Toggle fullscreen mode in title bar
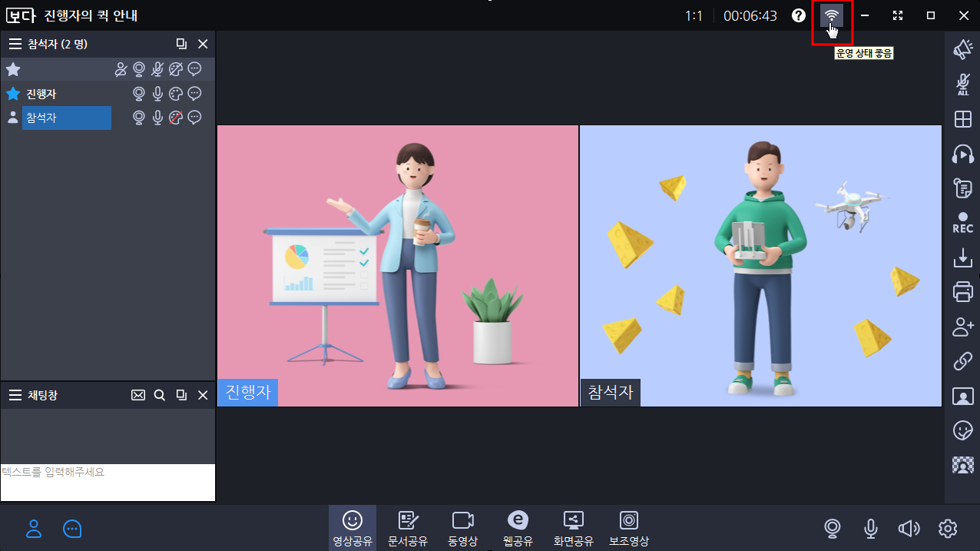The height and width of the screenshot is (551, 980). click(898, 15)
